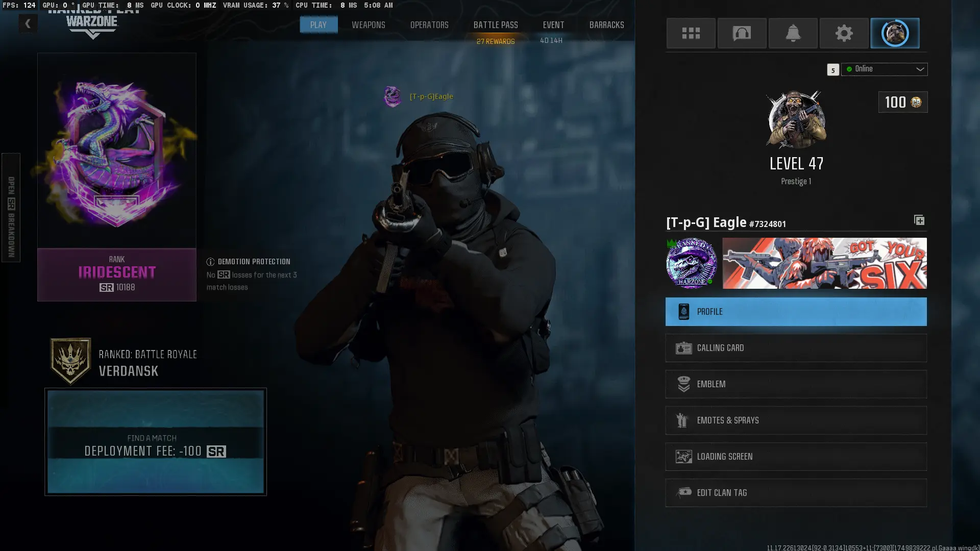Click the back arrow beside Warzone logo
980x551 pixels.
point(28,23)
